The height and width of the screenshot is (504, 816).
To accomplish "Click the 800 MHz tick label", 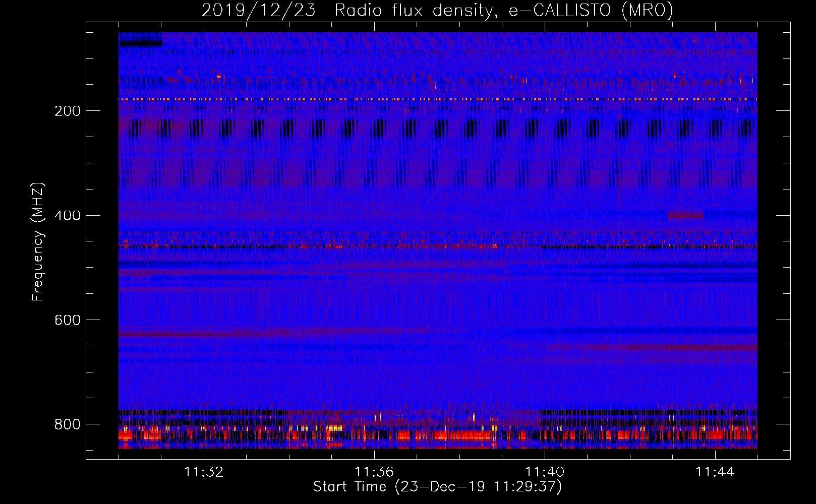I will click(x=68, y=424).
